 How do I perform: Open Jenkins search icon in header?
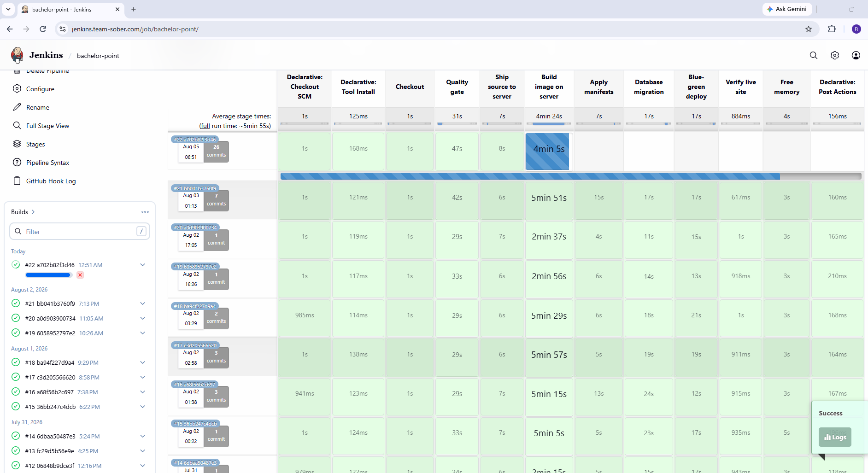tap(814, 55)
